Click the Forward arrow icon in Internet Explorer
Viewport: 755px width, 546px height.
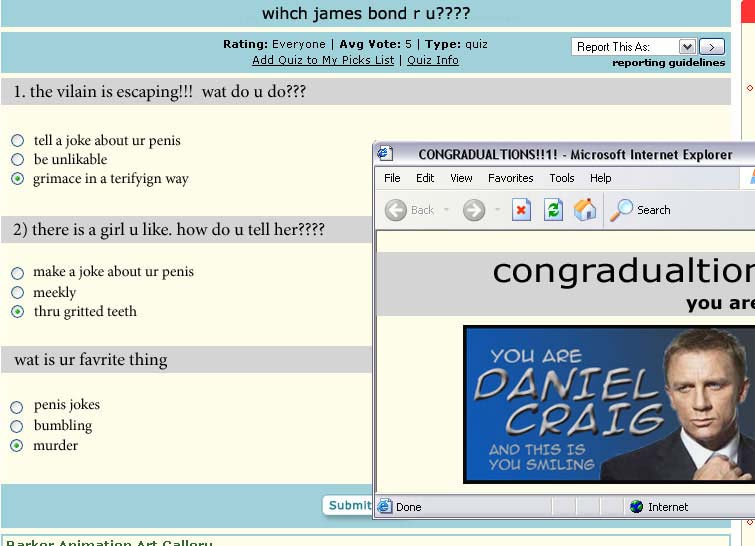click(474, 210)
